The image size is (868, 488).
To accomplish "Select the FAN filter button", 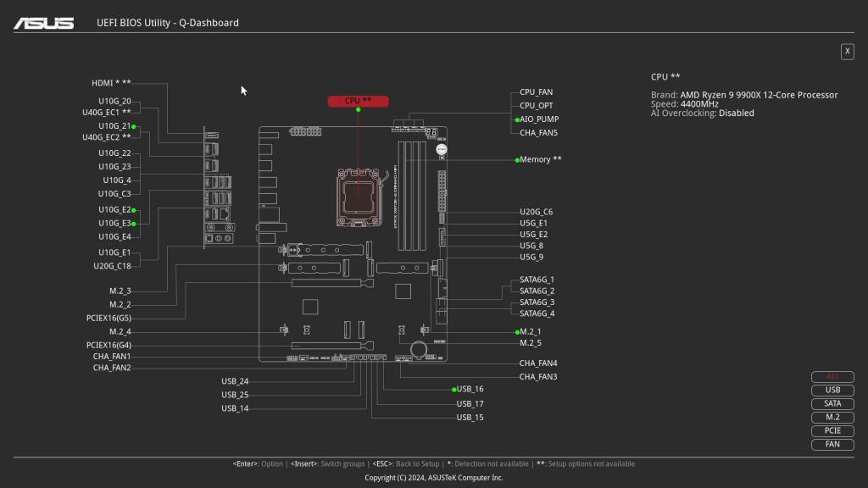I will [832, 445].
